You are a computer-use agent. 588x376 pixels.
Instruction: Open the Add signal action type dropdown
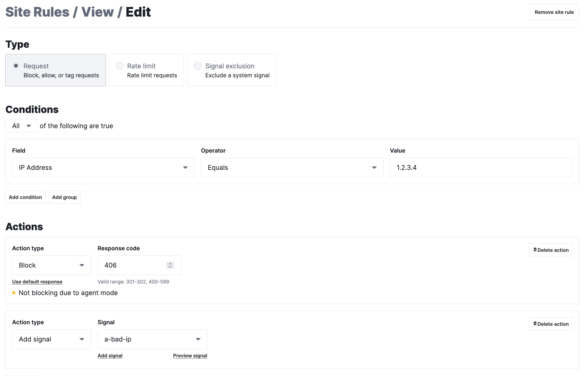click(51, 339)
